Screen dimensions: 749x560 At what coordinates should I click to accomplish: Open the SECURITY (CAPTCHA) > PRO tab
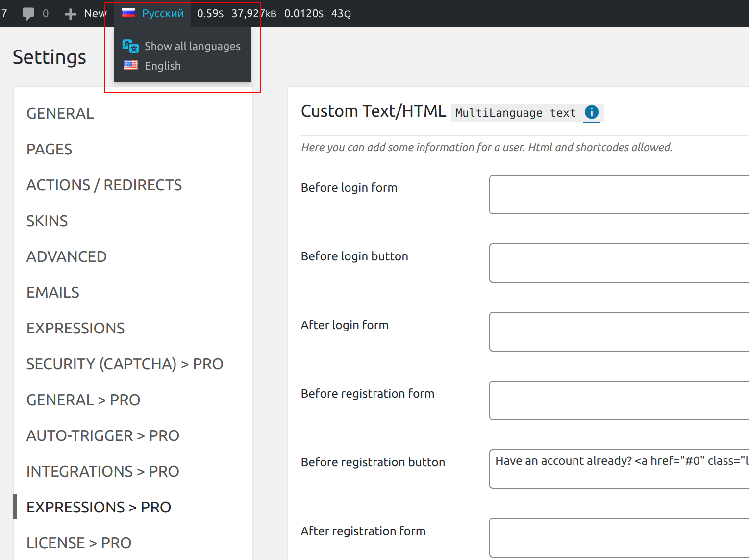pos(125,363)
